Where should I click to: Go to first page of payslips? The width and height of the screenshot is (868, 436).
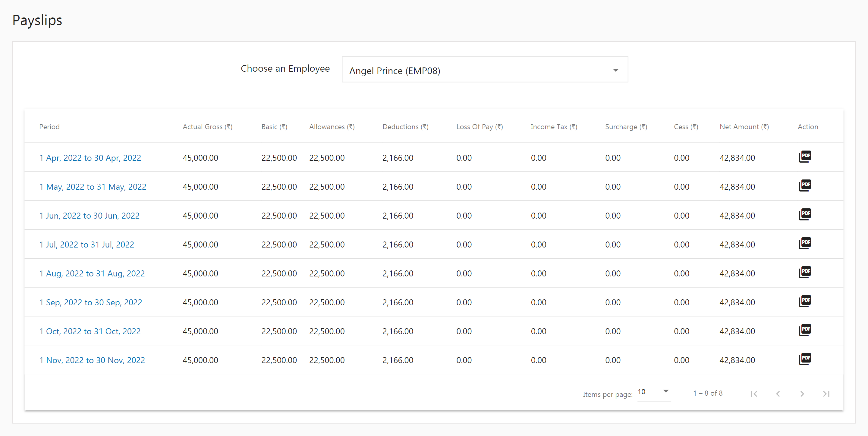tap(754, 394)
